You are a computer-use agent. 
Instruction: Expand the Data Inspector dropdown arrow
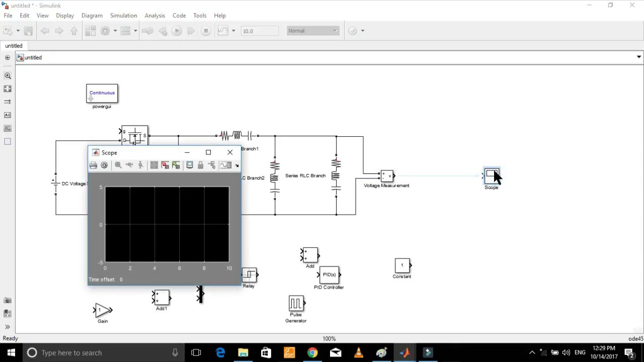click(233, 31)
